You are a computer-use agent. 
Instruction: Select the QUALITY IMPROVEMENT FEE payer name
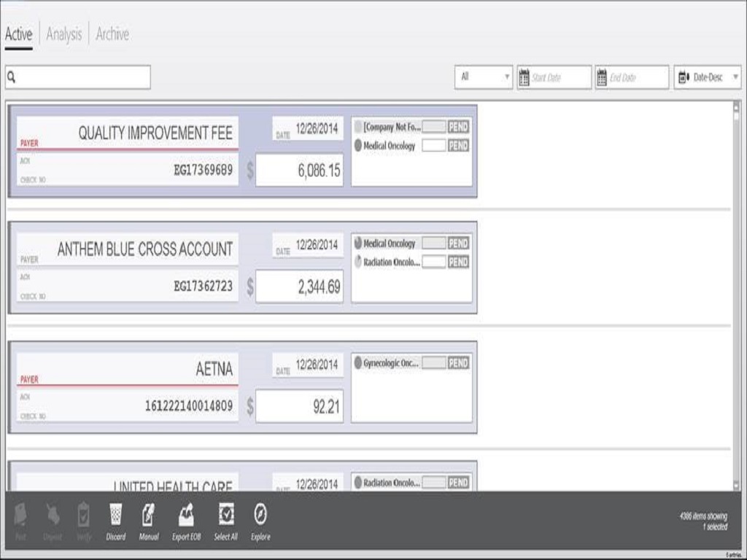(x=155, y=133)
